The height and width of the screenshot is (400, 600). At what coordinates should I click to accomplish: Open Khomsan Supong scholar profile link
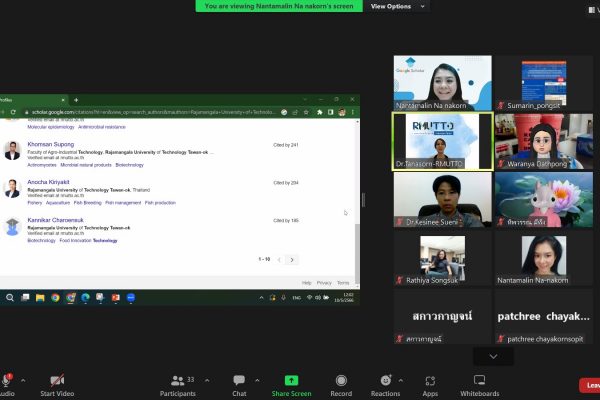pos(51,144)
